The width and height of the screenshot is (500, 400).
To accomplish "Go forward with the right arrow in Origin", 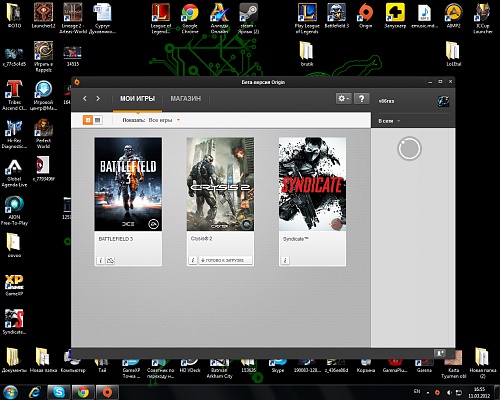I will 98,98.
